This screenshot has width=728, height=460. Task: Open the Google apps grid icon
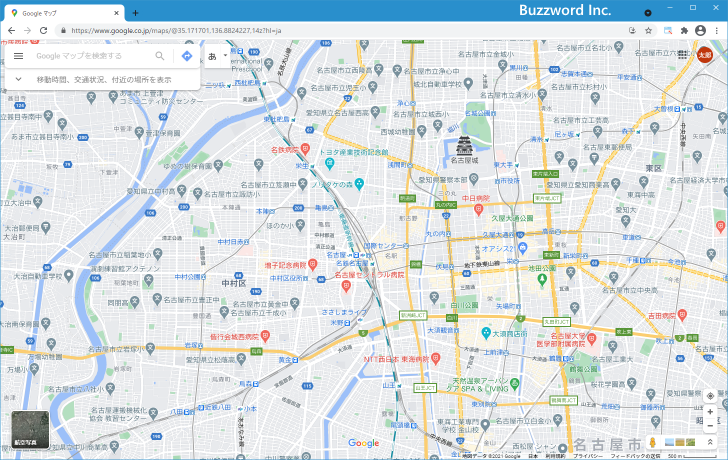click(x=682, y=55)
